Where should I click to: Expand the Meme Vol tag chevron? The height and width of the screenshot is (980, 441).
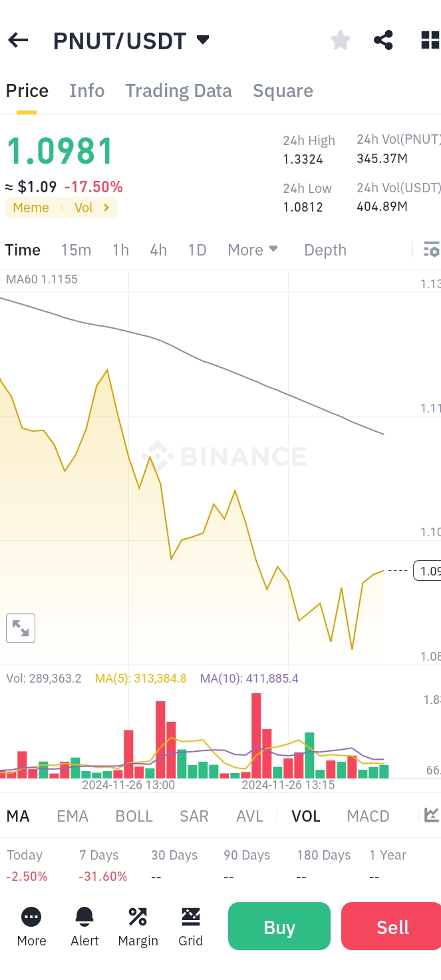106,208
